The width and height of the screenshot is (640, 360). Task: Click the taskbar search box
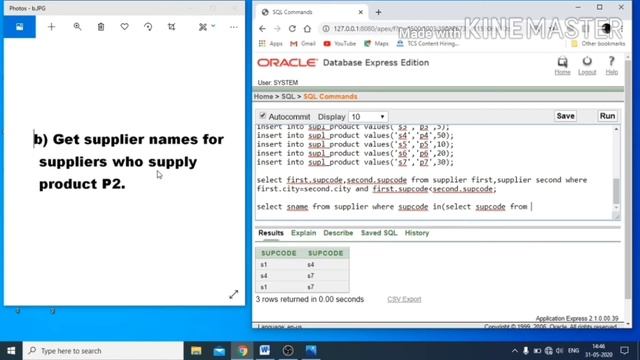103,351
